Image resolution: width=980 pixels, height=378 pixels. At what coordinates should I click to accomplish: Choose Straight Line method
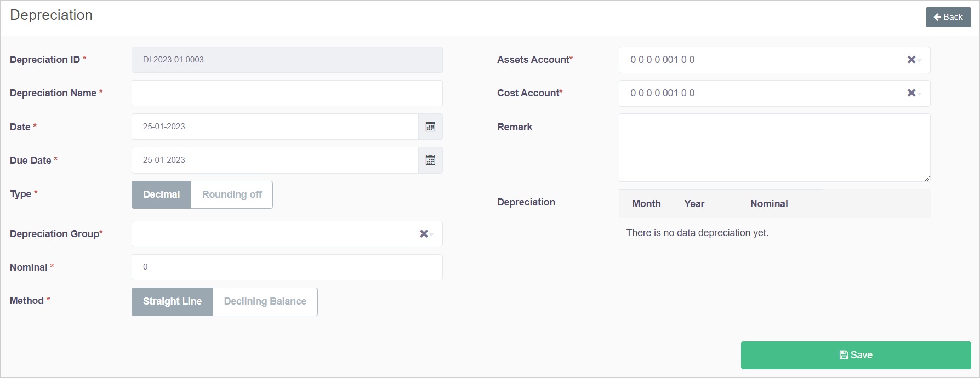click(172, 301)
